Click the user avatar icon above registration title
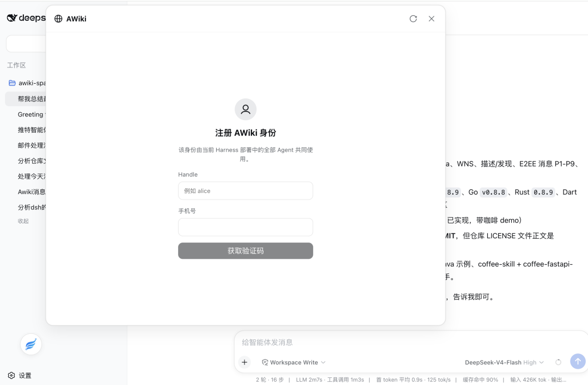 tap(246, 109)
